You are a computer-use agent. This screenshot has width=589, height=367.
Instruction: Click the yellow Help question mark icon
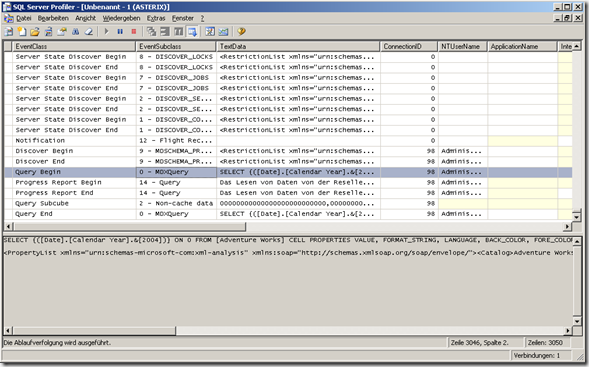(241, 32)
